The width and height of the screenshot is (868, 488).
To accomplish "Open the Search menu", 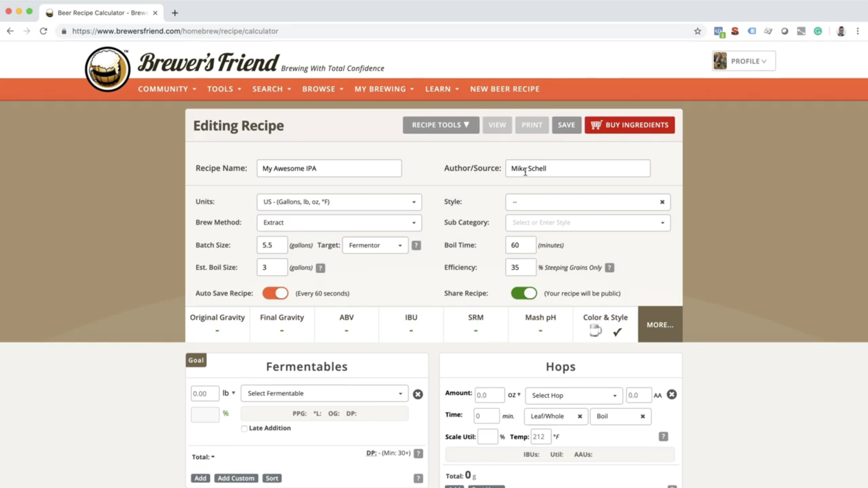I will tap(271, 89).
